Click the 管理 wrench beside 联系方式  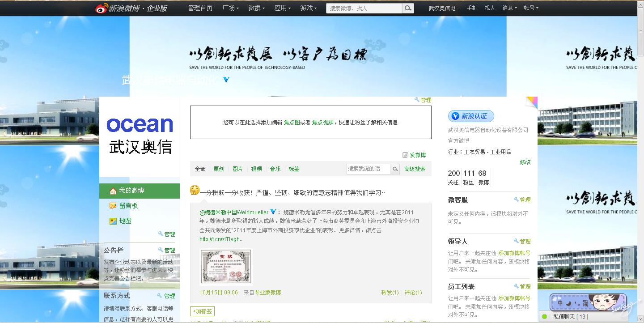coord(166,296)
